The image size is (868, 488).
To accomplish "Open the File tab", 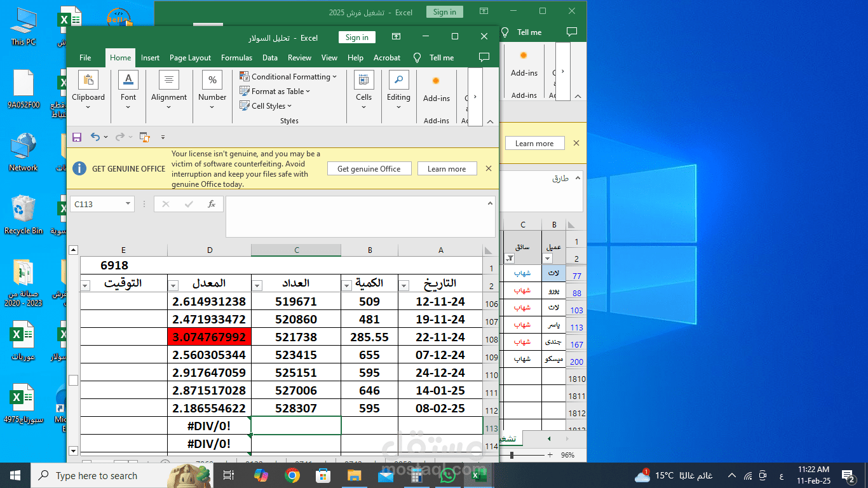I will [x=85, y=58].
